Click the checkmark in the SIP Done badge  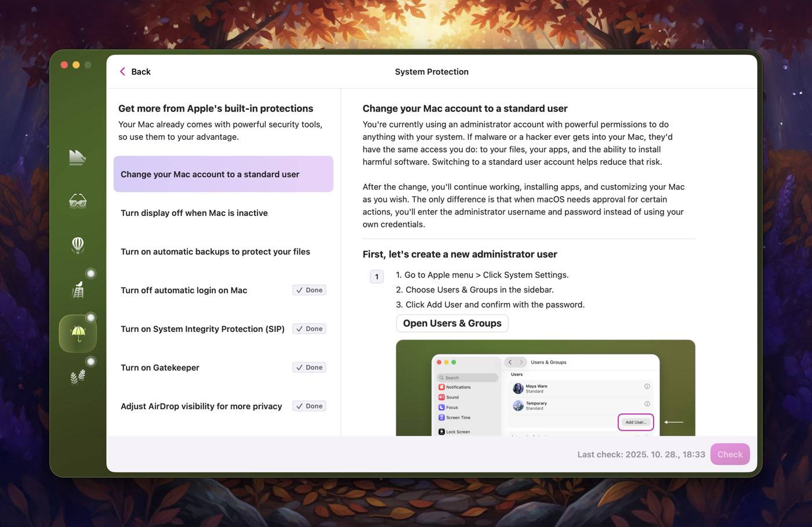(299, 329)
